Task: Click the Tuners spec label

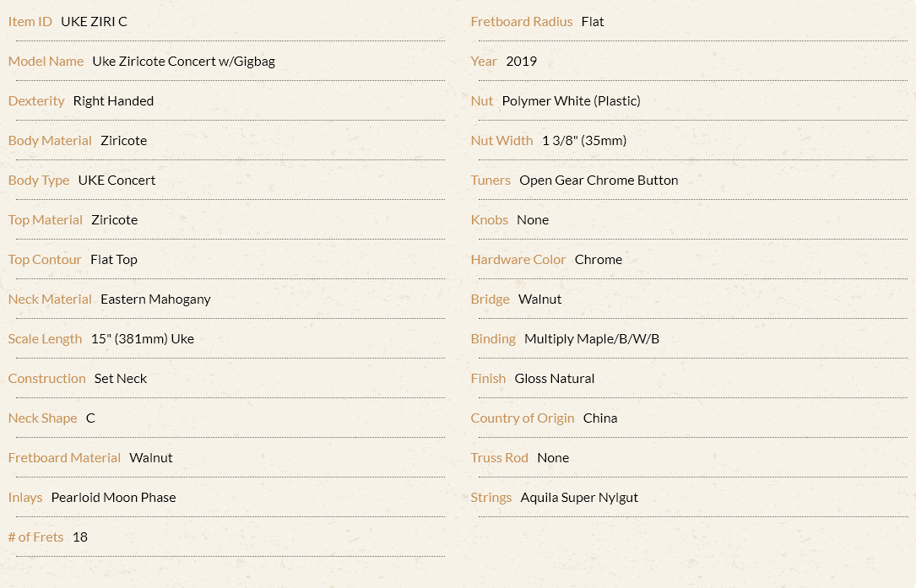Action: [491, 181]
